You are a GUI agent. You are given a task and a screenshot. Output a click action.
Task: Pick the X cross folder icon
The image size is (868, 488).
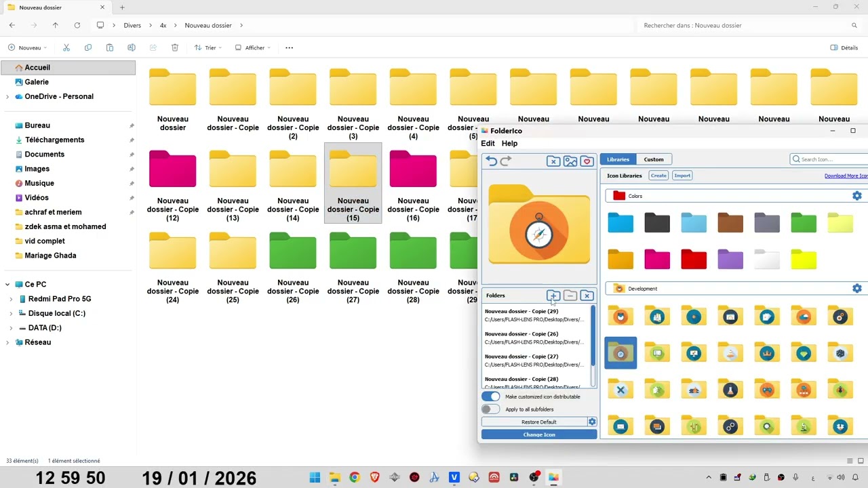point(620,389)
